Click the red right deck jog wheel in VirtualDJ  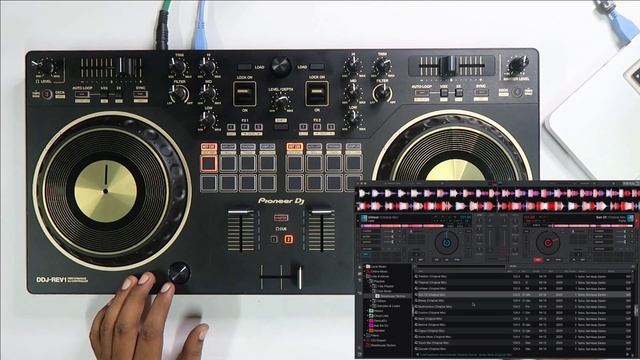point(548,243)
